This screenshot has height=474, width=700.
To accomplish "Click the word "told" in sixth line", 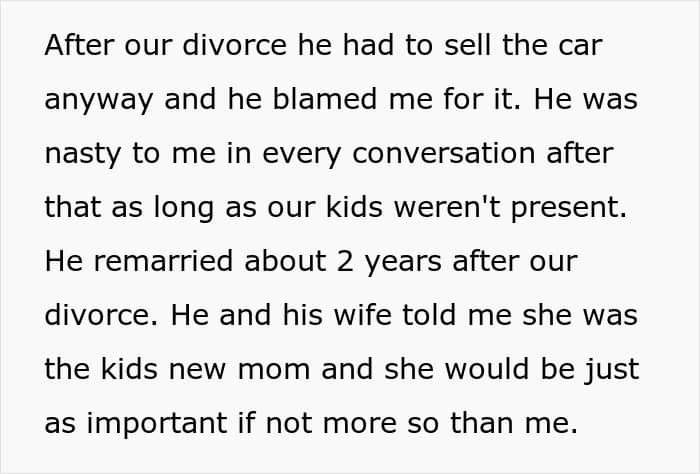I will pos(429,315).
